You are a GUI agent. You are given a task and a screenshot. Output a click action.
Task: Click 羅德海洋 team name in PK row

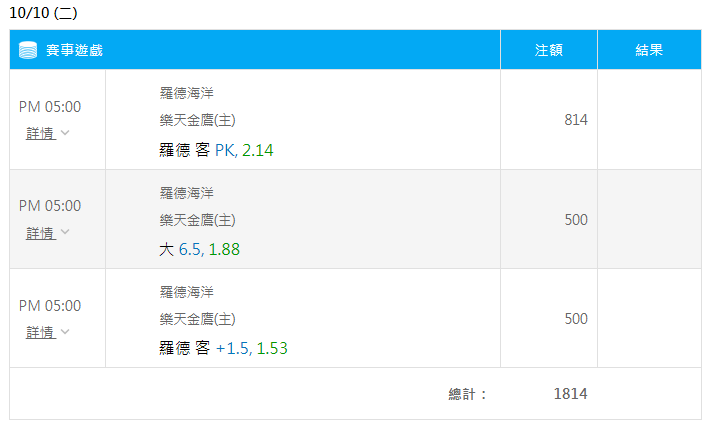tap(186, 93)
